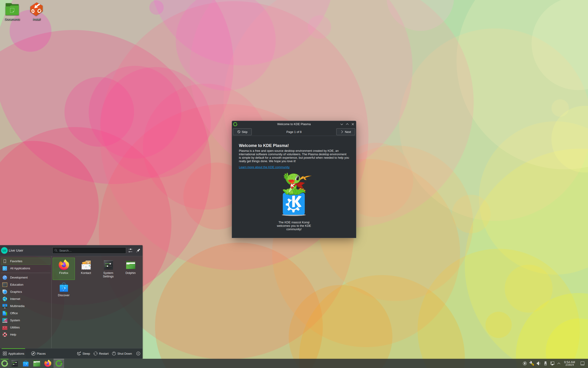Pin the application launcher open
588x368 pixels.
point(138,250)
